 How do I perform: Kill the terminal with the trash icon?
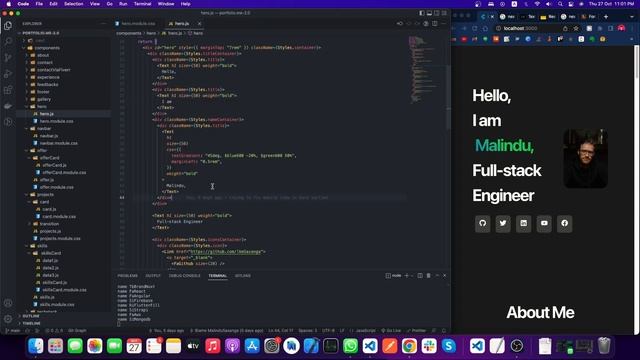428,276
